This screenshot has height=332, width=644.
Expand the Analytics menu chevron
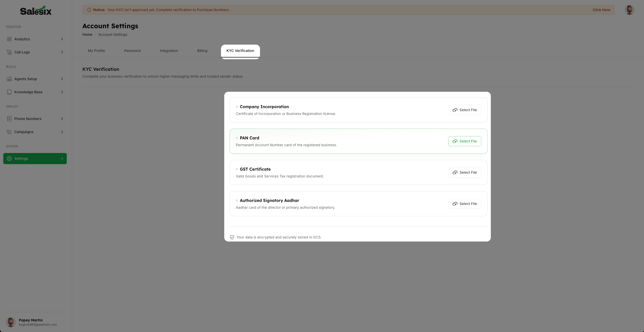pyautogui.click(x=62, y=39)
